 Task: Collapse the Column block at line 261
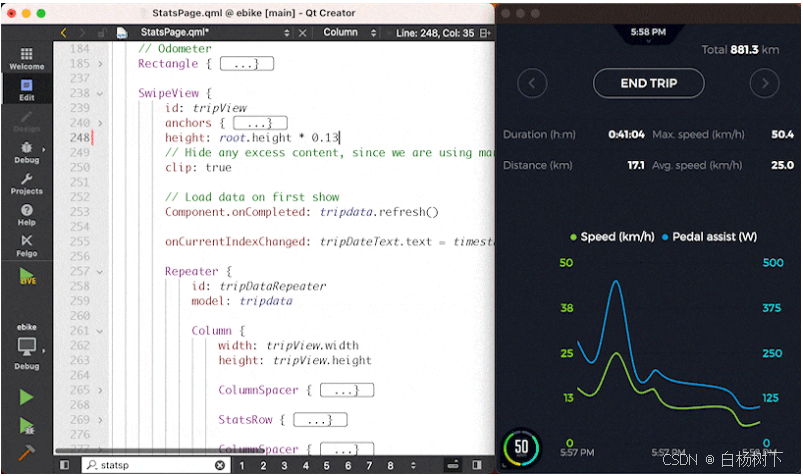[x=100, y=332]
